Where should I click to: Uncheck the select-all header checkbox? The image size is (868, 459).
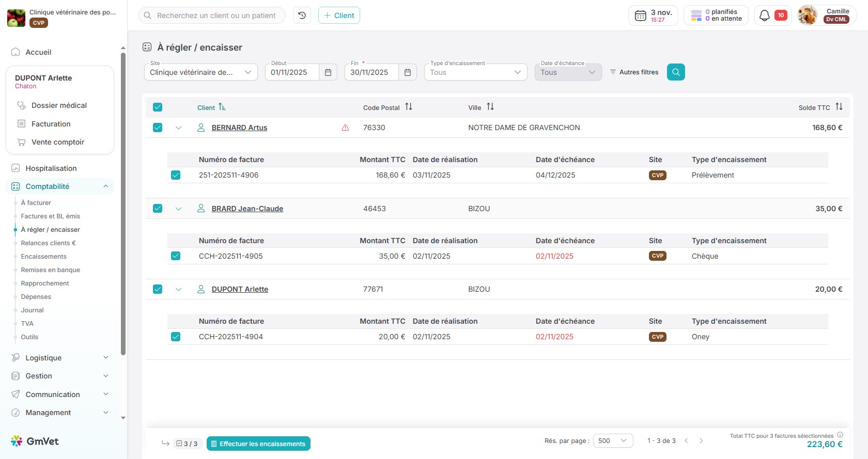tap(158, 107)
